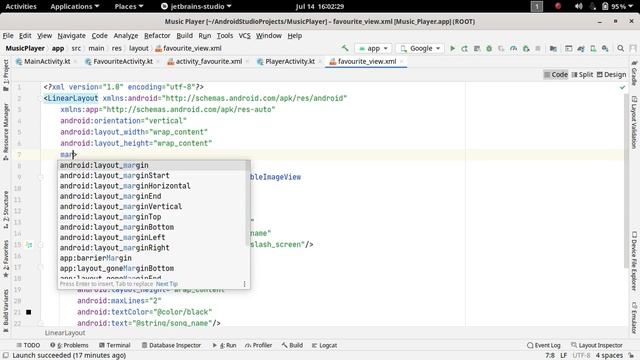The image size is (640, 360).
Task: Open the Google device selector dropdown
Action: 421,48
